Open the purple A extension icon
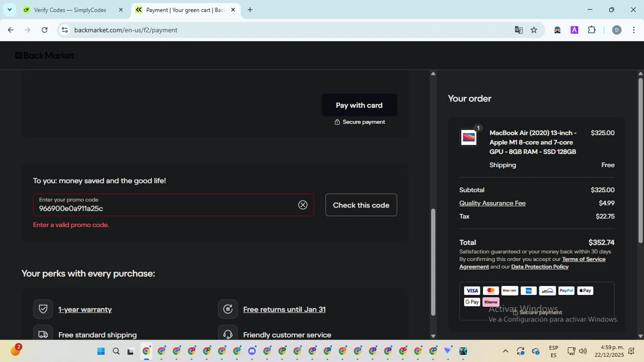The image size is (644, 362). (574, 30)
